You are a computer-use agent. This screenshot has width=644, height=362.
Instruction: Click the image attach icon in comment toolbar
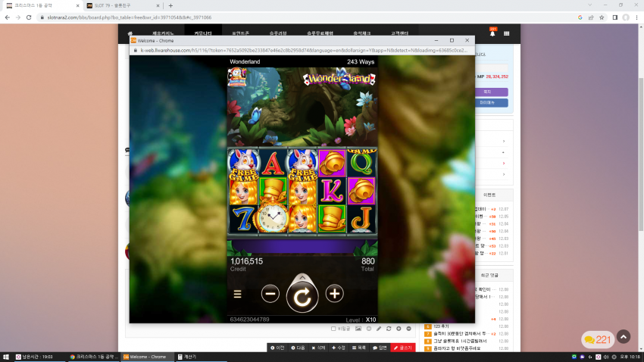(358, 329)
